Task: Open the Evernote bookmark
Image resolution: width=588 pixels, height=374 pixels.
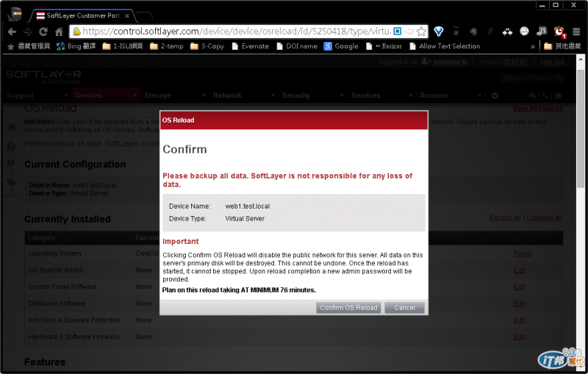Action: [x=250, y=46]
